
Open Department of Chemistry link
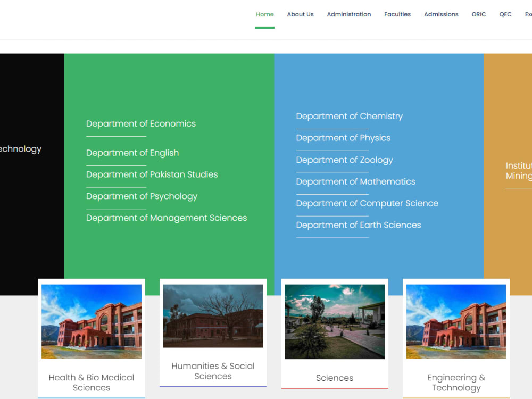click(x=349, y=117)
